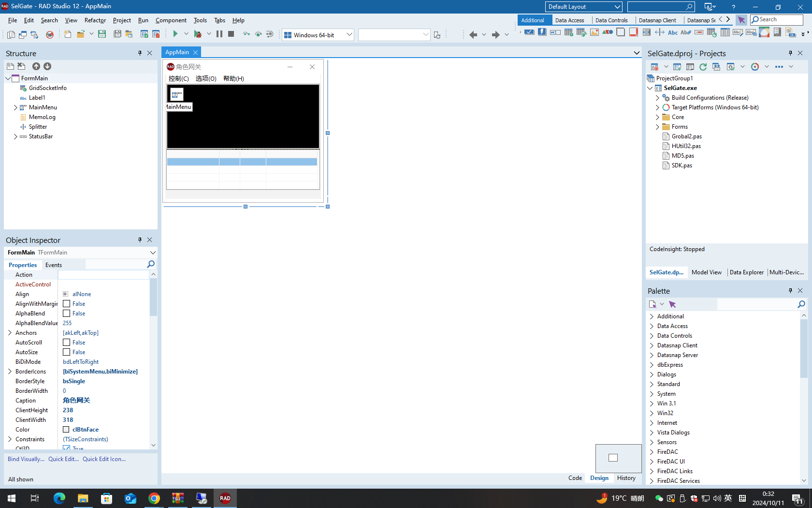Click the Palette search field
The image size is (812, 508).
point(757,304)
